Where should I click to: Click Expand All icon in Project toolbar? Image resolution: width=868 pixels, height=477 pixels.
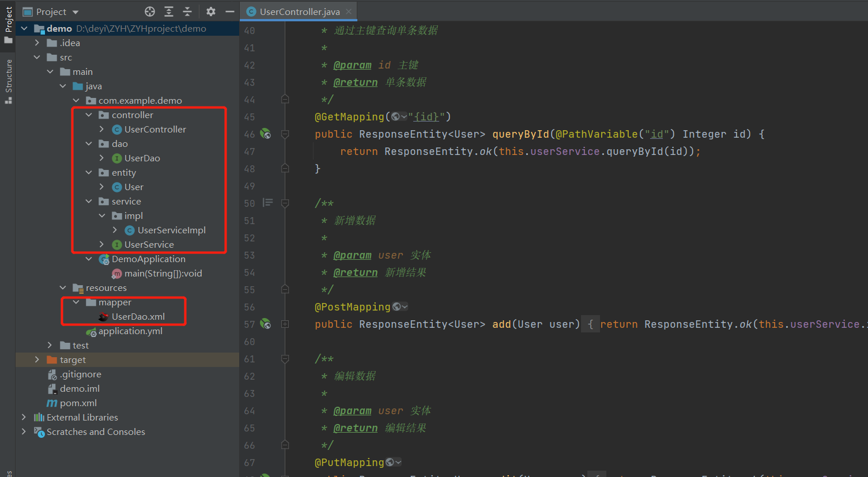169,12
